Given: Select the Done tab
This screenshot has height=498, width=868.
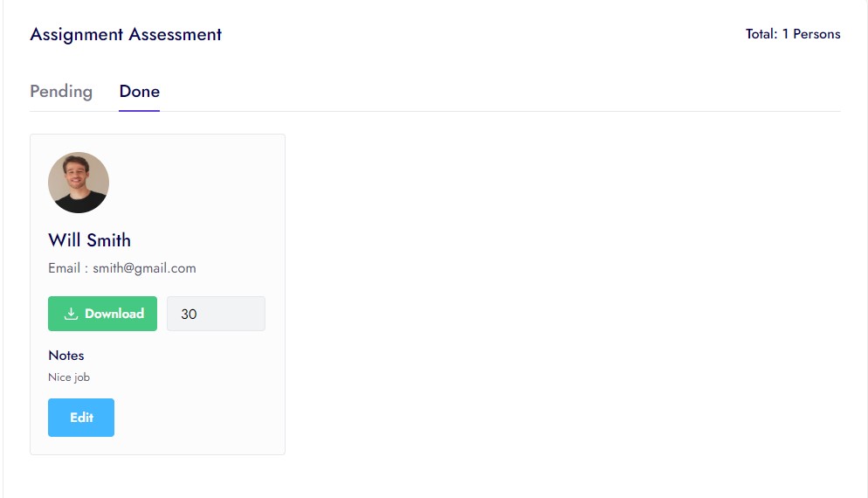Looking at the screenshot, I should [x=140, y=92].
